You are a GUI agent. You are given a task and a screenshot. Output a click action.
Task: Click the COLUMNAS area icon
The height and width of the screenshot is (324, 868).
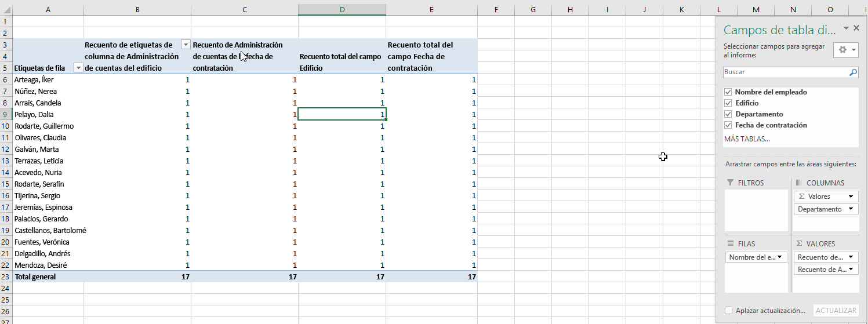pos(798,183)
